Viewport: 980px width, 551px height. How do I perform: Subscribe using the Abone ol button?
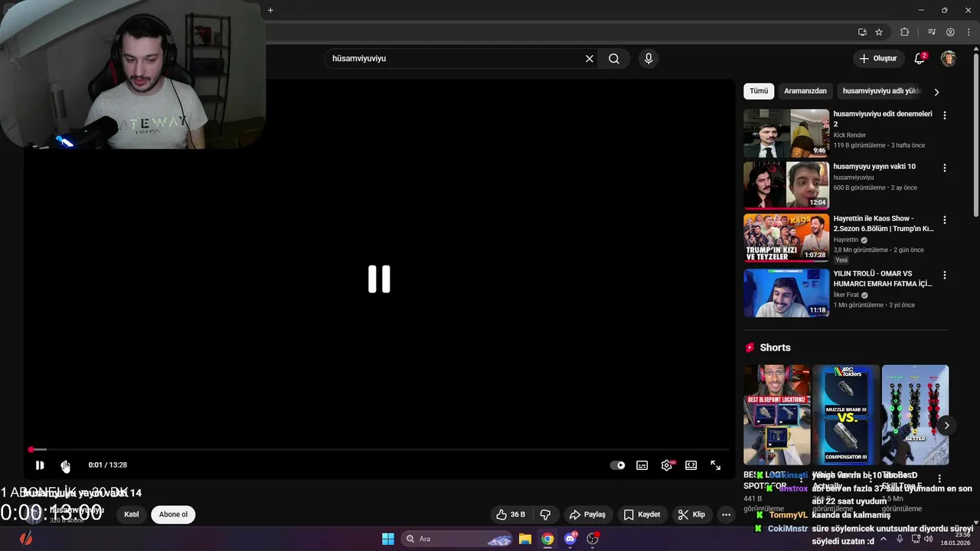click(173, 514)
